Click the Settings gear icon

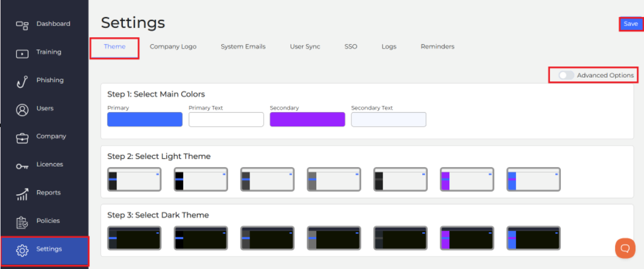(22, 250)
